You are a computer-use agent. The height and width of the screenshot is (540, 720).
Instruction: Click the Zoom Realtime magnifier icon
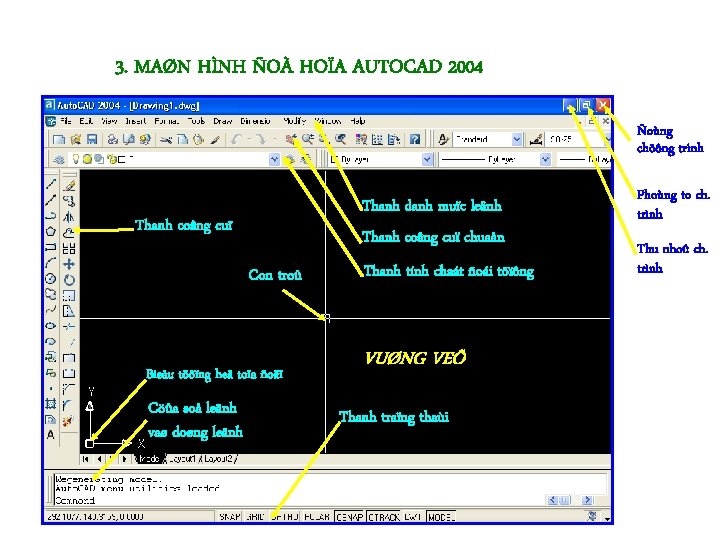pyautogui.click(x=307, y=139)
